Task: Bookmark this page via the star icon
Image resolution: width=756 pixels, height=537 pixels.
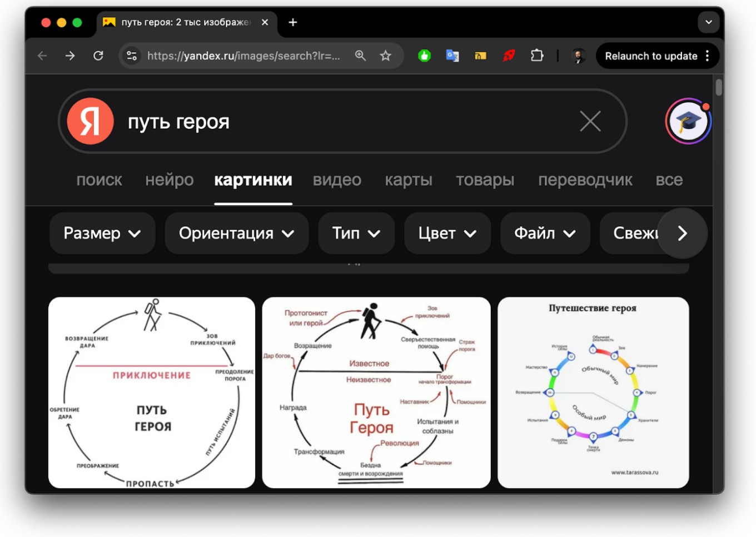Action: [x=386, y=56]
